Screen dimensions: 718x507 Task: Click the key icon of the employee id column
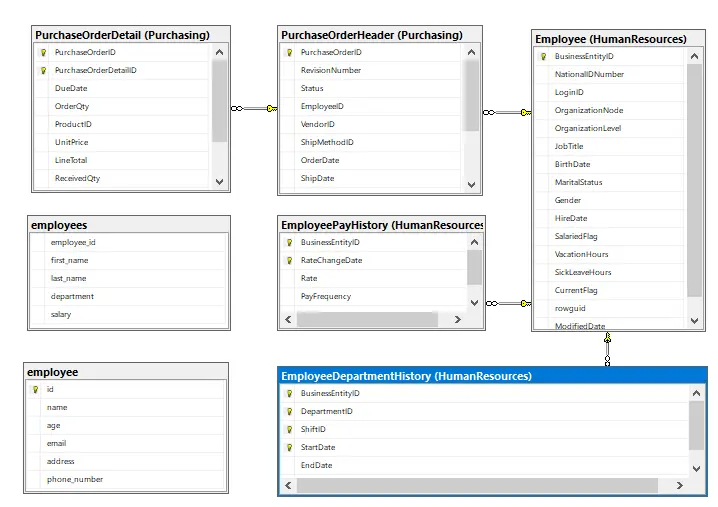36,390
